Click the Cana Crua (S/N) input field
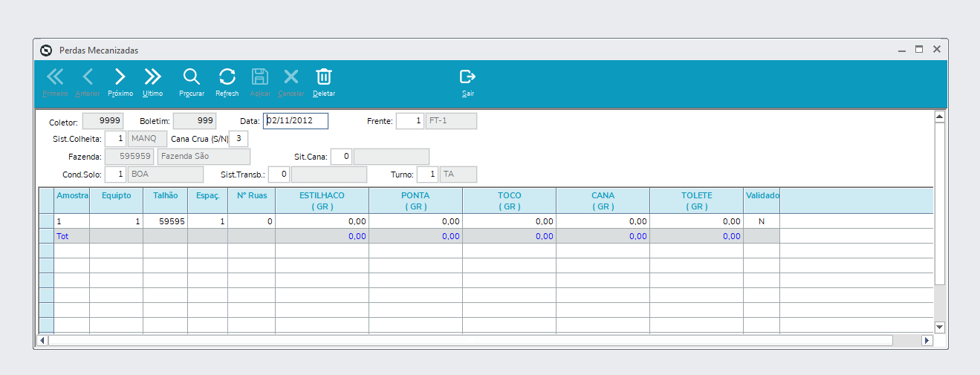This screenshot has height=375, width=980. click(238, 139)
